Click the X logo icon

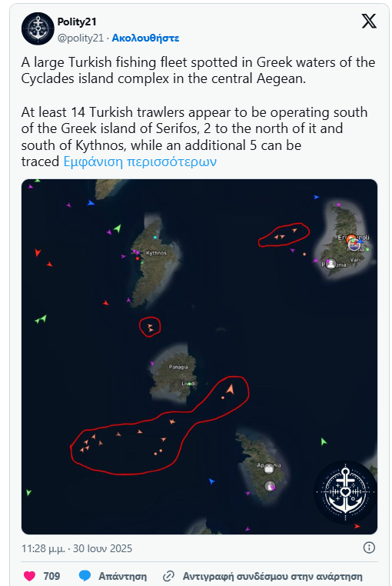(x=369, y=22)
